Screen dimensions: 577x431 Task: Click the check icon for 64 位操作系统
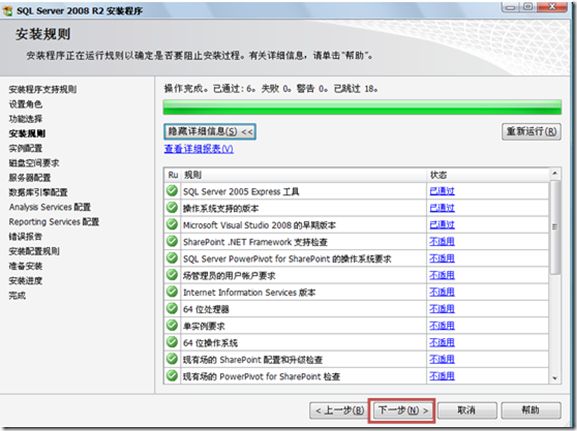click(x=172, y=342)
